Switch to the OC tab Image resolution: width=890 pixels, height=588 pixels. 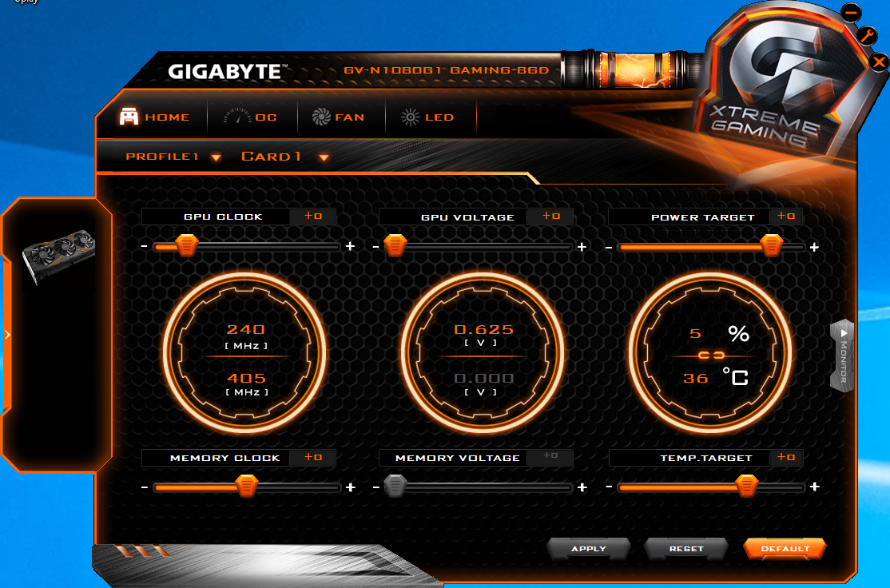pyautogui.click(x=250, y=117)
